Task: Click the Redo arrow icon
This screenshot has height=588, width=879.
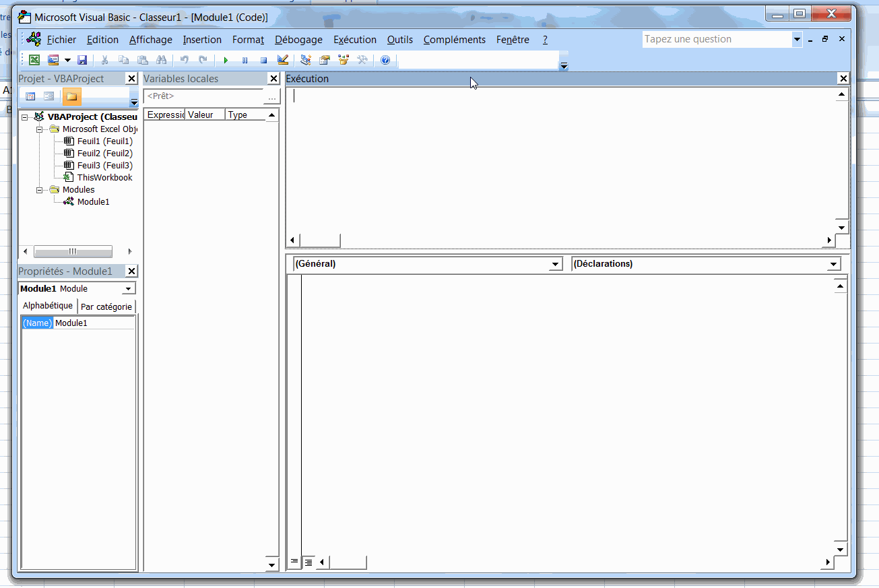Action: coord(203,60)
